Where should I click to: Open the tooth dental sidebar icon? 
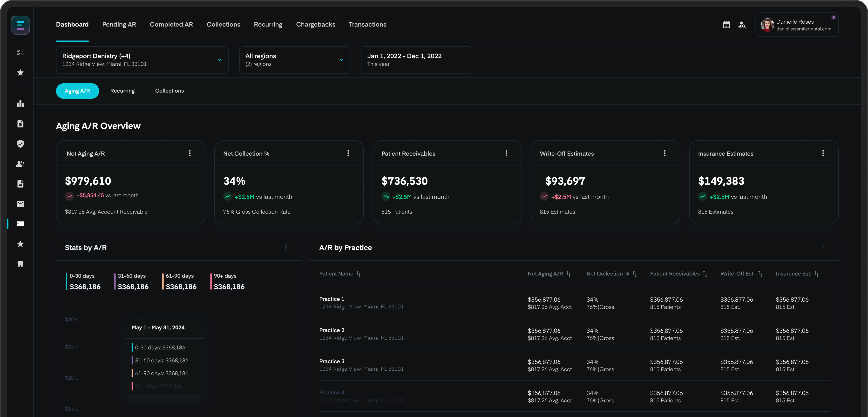pos(20,264)
